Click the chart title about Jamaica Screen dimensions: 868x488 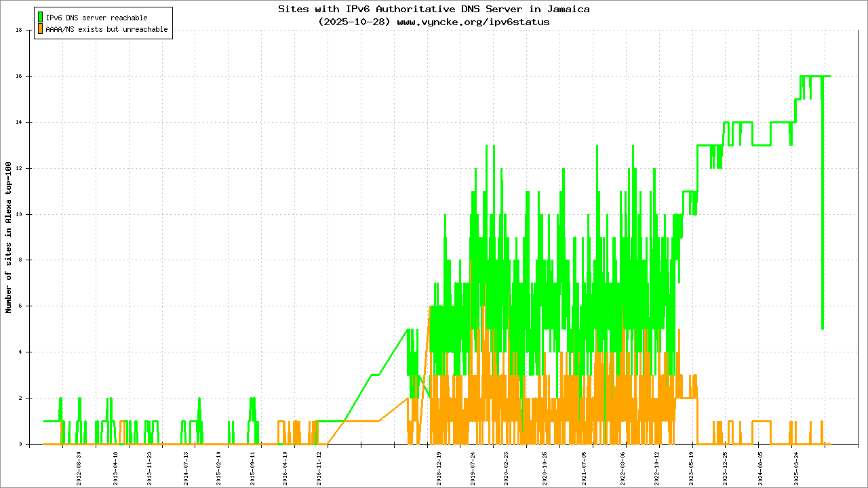point(434,9)
